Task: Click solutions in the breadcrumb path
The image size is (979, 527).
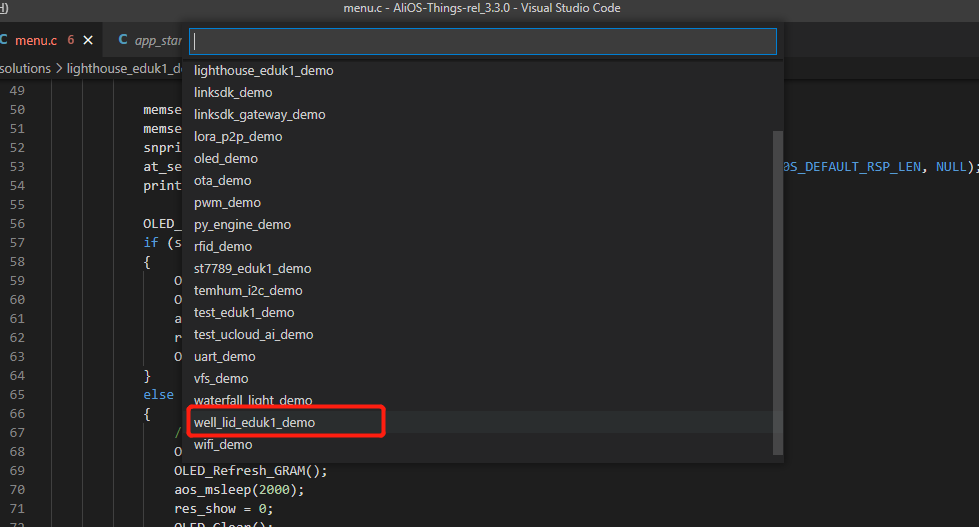Action: pos(25,69)
